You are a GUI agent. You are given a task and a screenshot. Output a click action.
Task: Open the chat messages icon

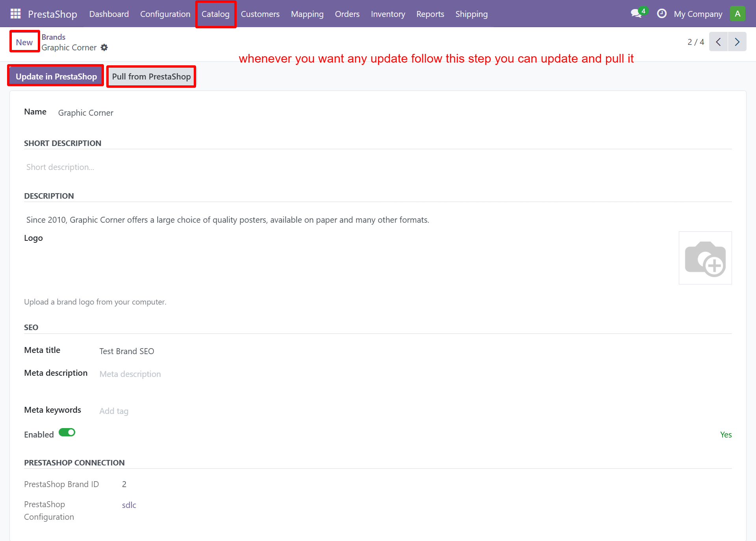(636, 14)
